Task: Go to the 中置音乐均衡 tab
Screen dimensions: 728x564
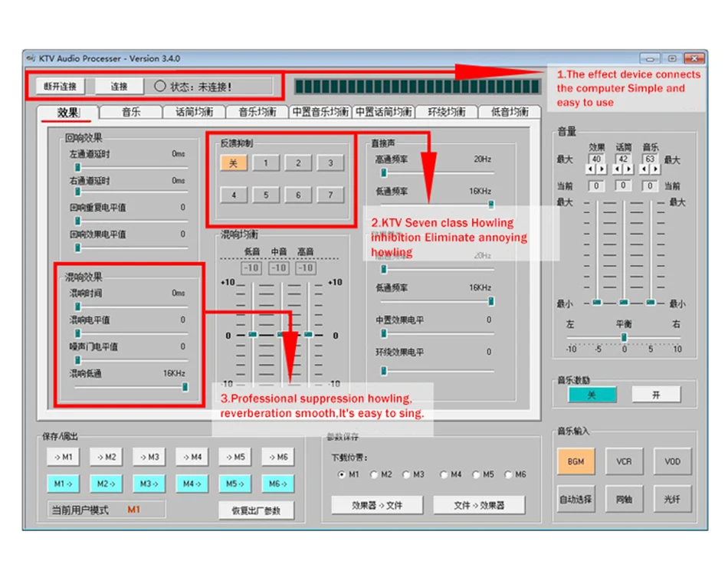Action: tap(320, 112)
